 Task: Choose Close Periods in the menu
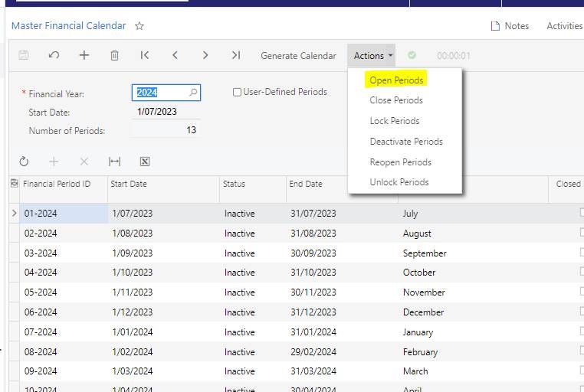(396, 100)
